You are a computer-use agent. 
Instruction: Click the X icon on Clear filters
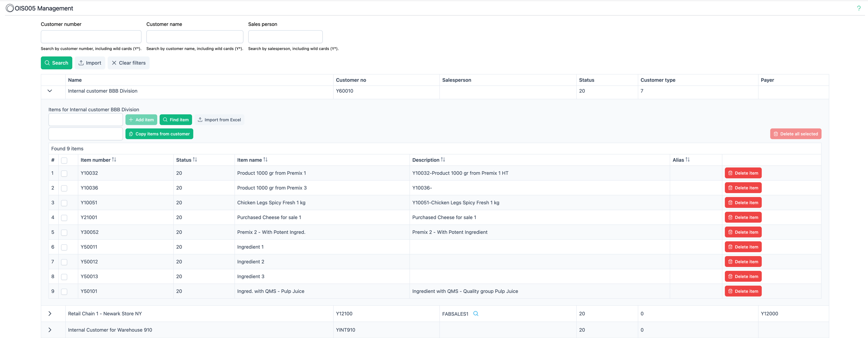point(114,63)
